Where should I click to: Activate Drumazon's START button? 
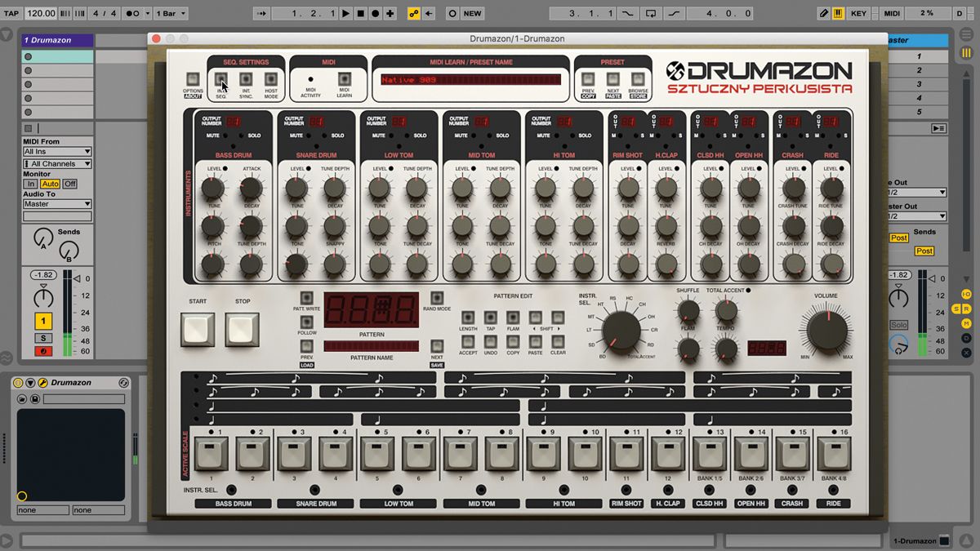[x=197, y=330]
